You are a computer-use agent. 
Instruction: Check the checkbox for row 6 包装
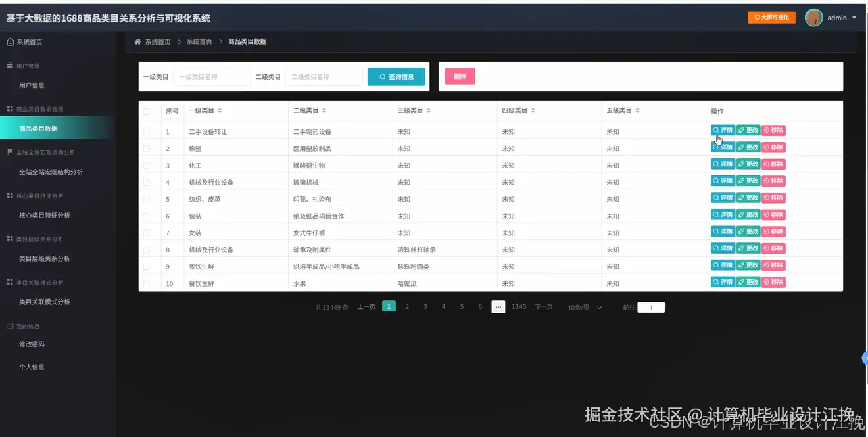click(x=147, y=216)
